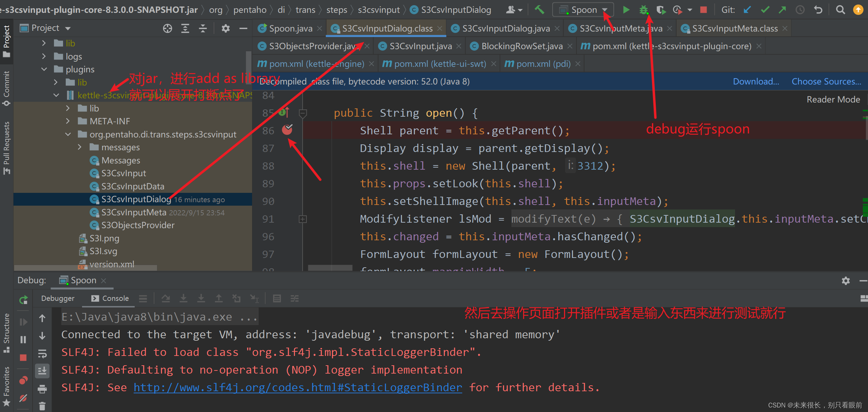The image size is (868, 412).
Task: Open Search Everywhere magnifier
Action: pyautogui.click(x=840, y=10)
